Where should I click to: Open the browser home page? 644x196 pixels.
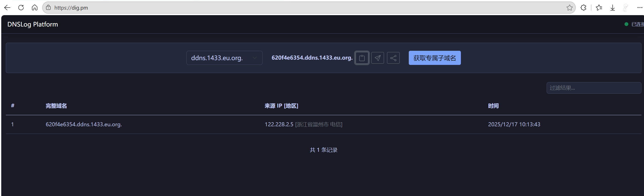click(35, 8)
